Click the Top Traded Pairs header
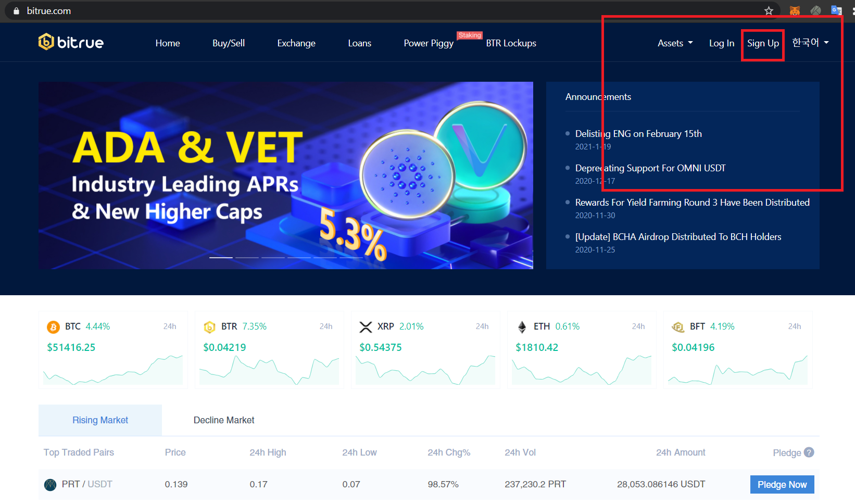The width and height of the screenshot is (855, 504). [79, 452]
